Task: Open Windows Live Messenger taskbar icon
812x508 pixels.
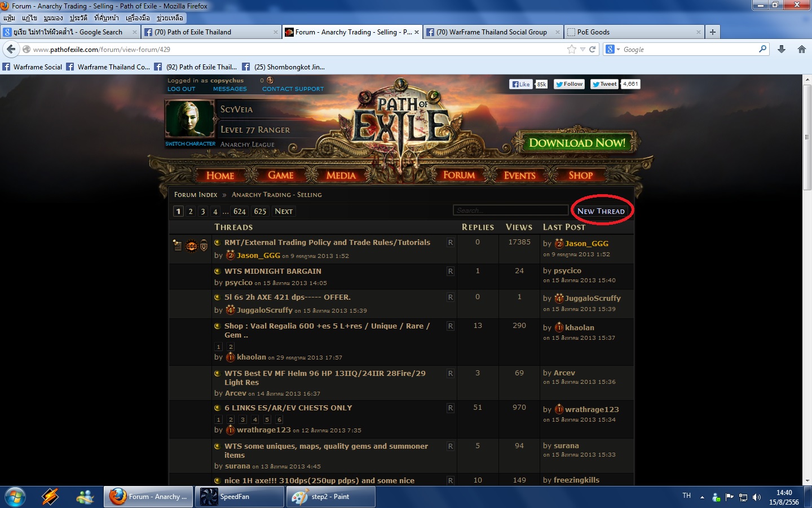Action: tap(85, 497)
